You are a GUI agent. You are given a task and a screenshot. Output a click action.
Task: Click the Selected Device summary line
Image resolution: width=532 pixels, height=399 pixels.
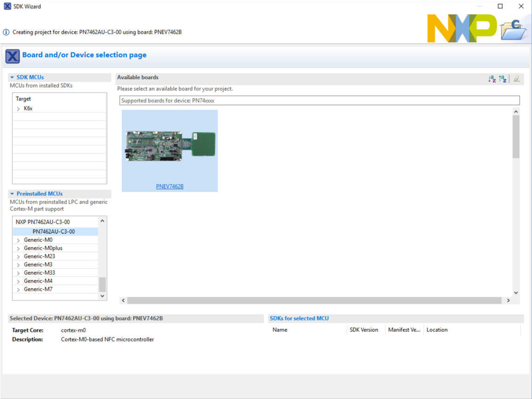[86, 318]
